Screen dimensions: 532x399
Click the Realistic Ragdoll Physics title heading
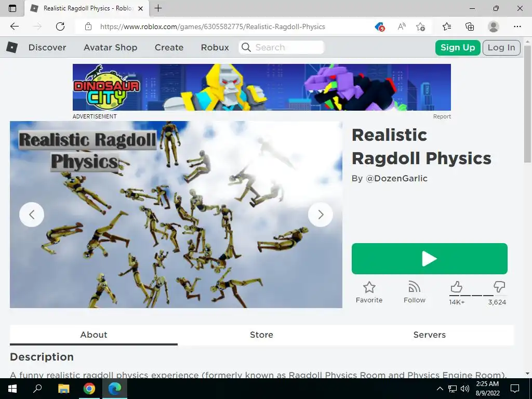(421, 147)
